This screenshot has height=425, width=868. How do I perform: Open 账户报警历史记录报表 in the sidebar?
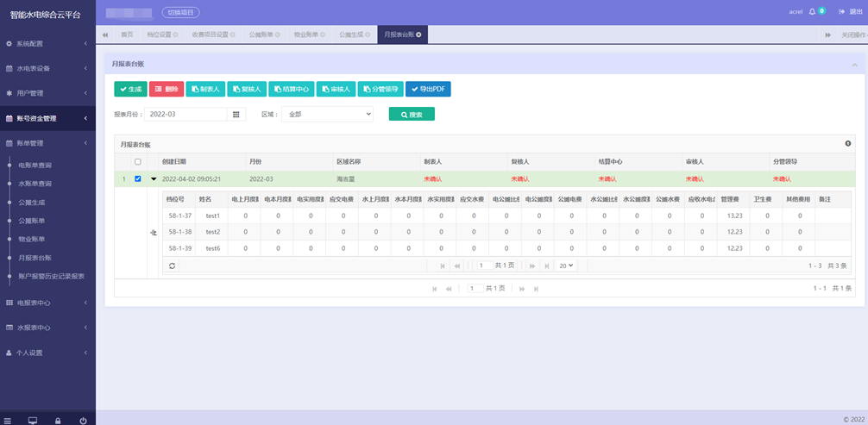click(x=51, y=276)
